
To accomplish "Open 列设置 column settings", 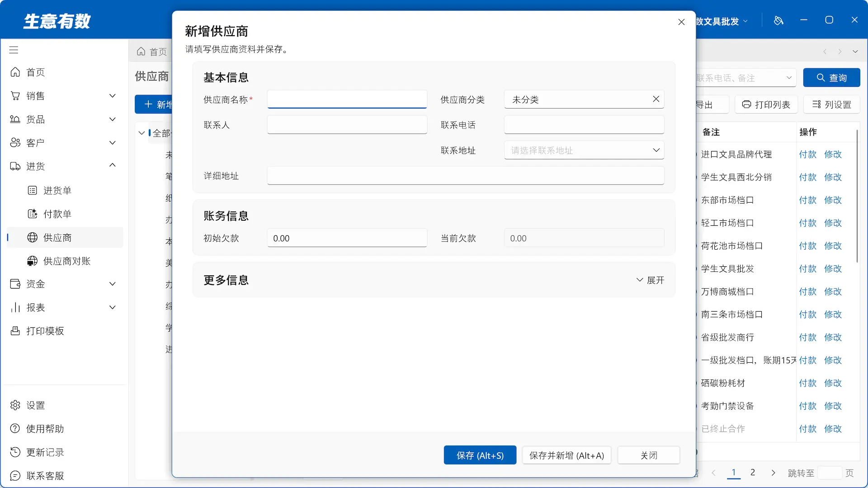I will 831,104.
